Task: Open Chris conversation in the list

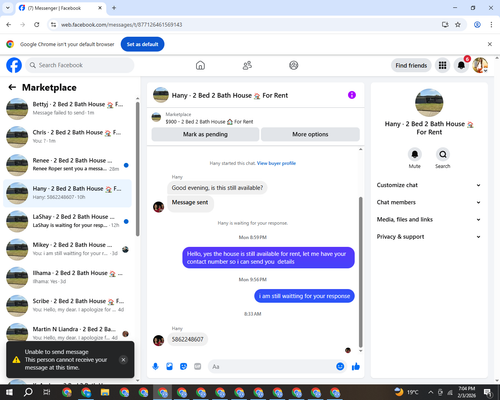Action: click(x=67, y=137)
